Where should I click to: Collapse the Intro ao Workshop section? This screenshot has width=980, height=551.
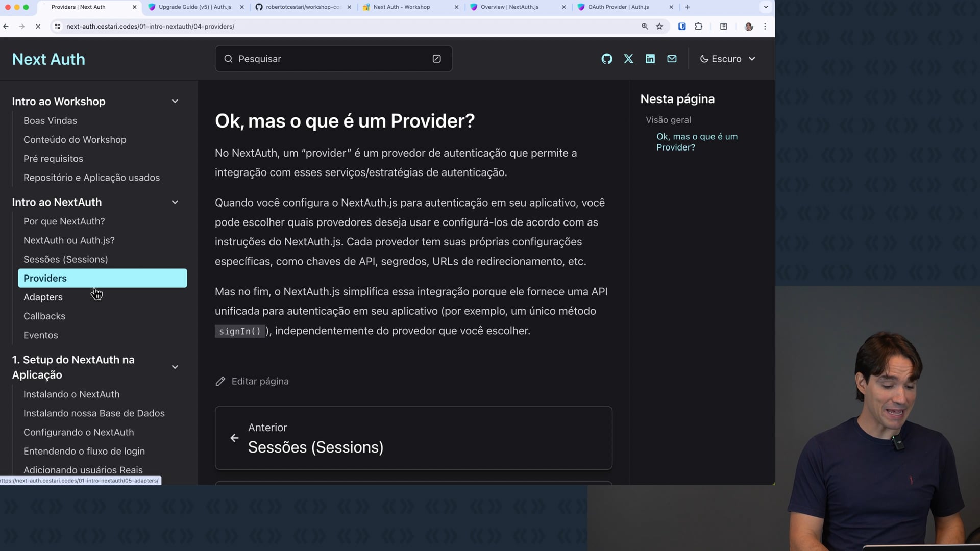[x=175, y=102]
